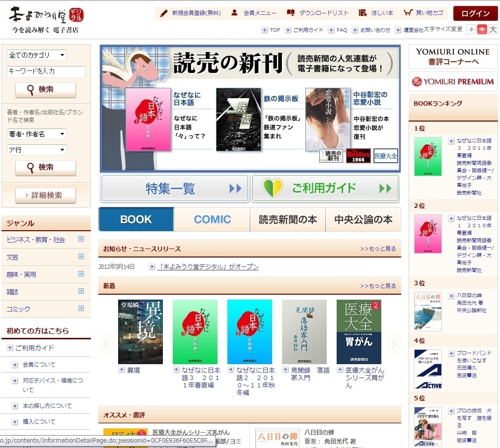
Task: Click the arrow icon beside 異境 title
Action: 122,370
